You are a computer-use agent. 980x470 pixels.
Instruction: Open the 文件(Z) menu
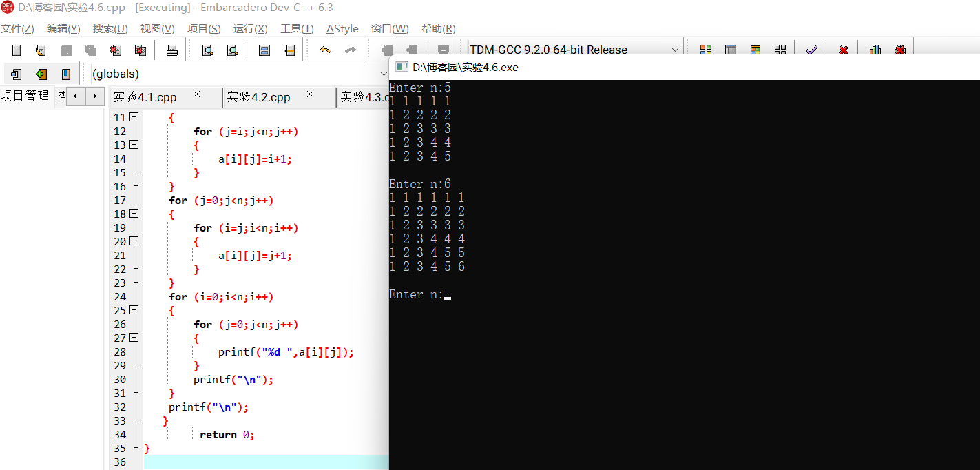[x=17, y=29]
